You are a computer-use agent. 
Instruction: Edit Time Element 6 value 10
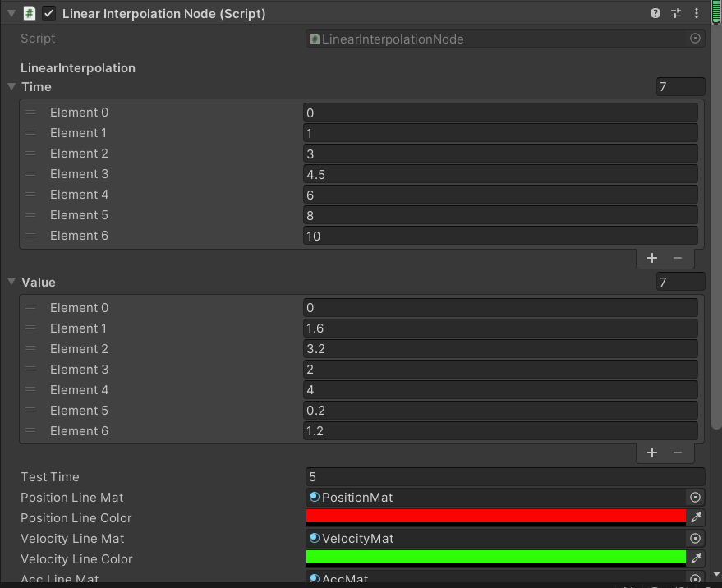(x=500, y=236)
